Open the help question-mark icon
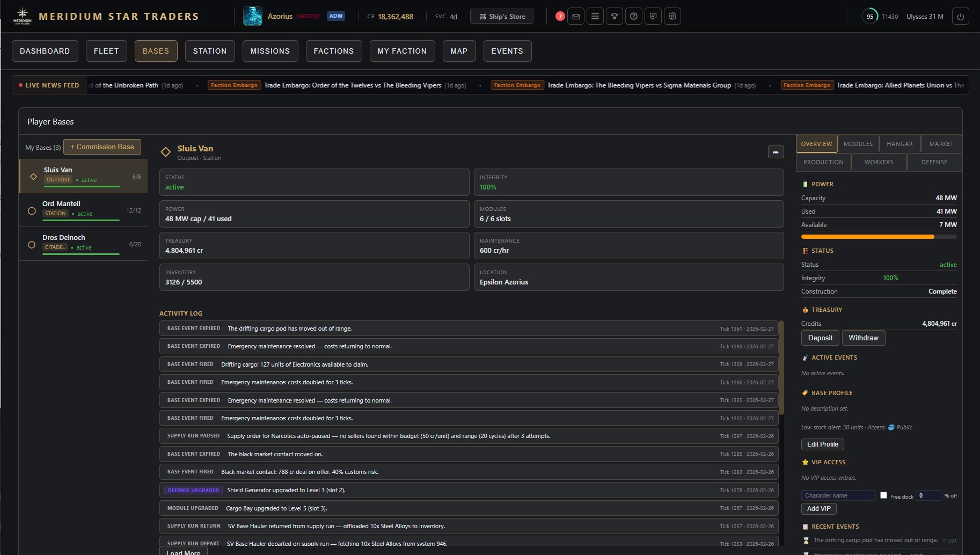980x555 pixels. click(634, 16)
